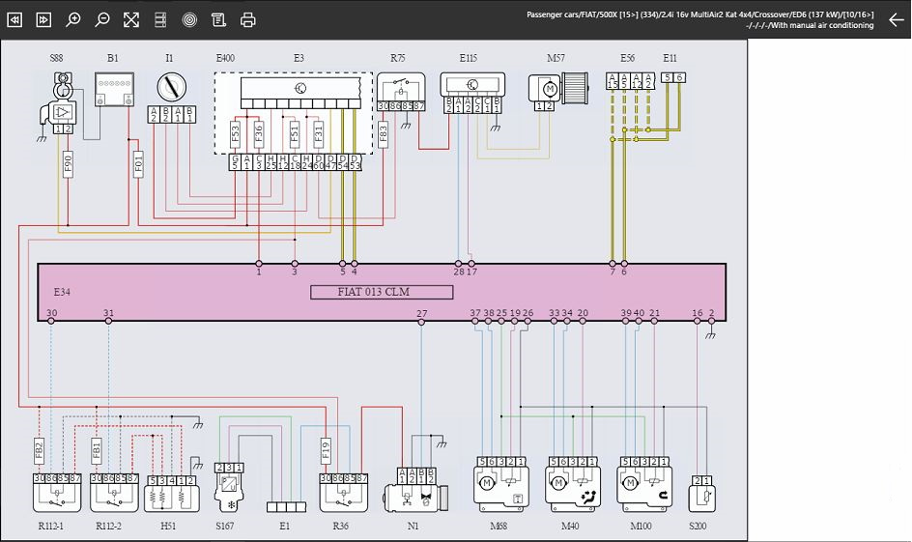Click the "E34" module label

coord(62,292)
